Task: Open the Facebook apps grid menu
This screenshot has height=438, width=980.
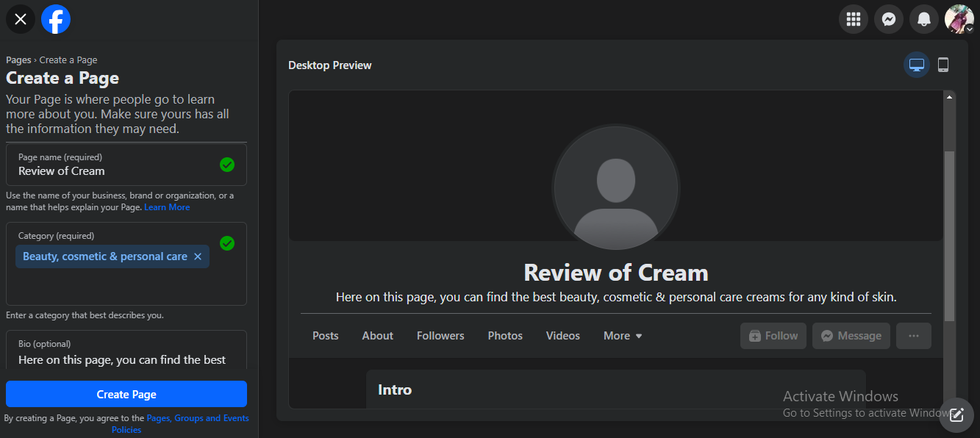Action: [x=854, y=19]
